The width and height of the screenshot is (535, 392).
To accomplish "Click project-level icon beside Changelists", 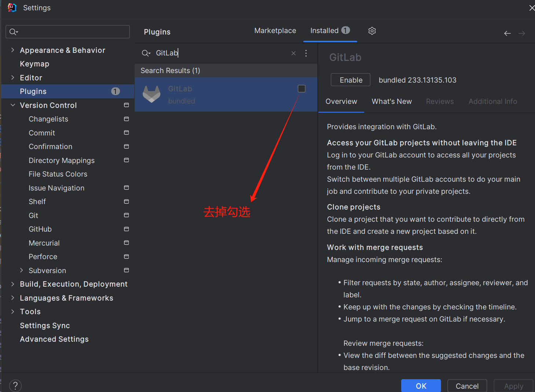I will pyautogui.click(x=127, y=119).
